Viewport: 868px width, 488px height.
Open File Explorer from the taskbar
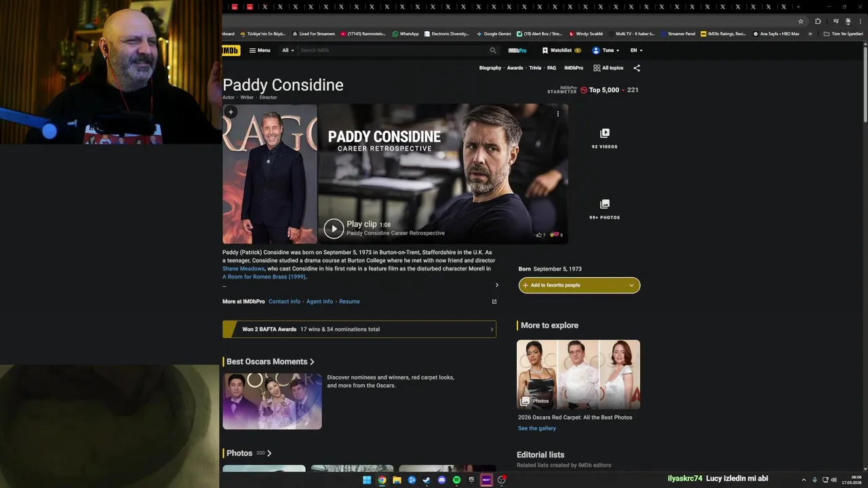(397, 480)
